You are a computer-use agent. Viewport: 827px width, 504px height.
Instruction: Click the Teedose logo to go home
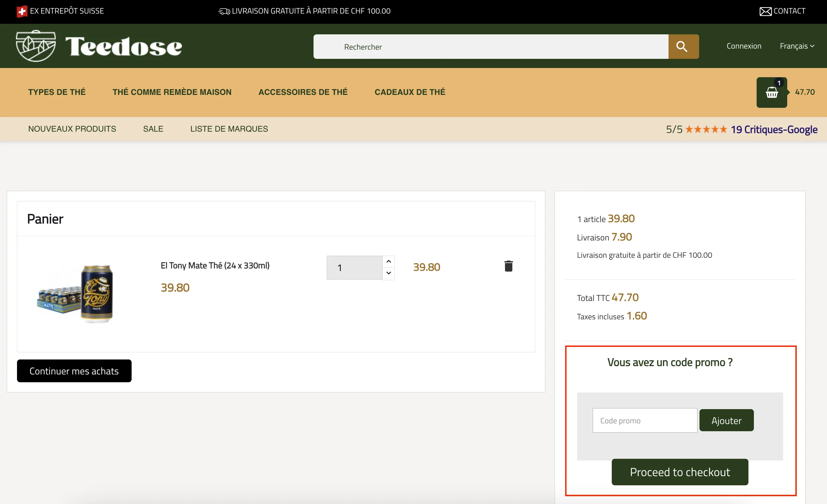coord(99,46)
